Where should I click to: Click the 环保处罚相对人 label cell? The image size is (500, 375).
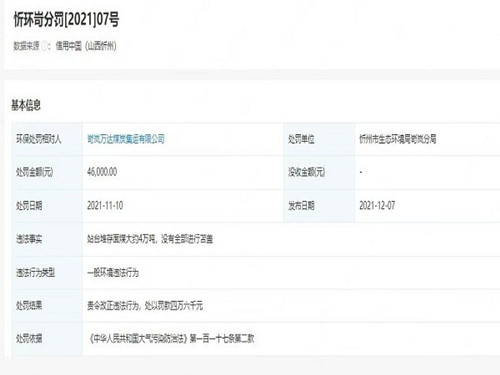[47, 139]
